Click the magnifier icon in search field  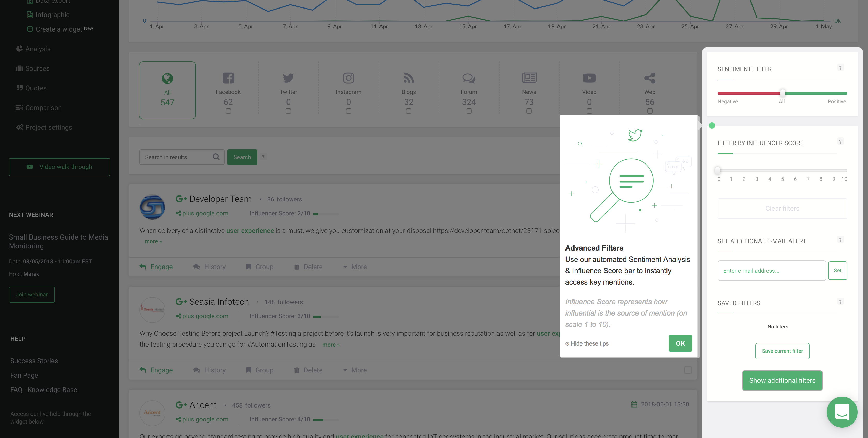[216, 157]
